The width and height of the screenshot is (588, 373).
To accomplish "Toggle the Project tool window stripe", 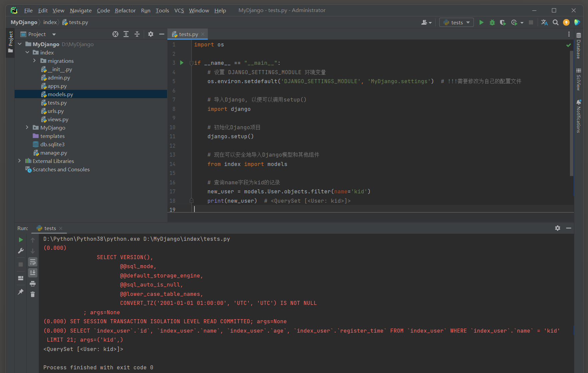I will pos(10,42).
